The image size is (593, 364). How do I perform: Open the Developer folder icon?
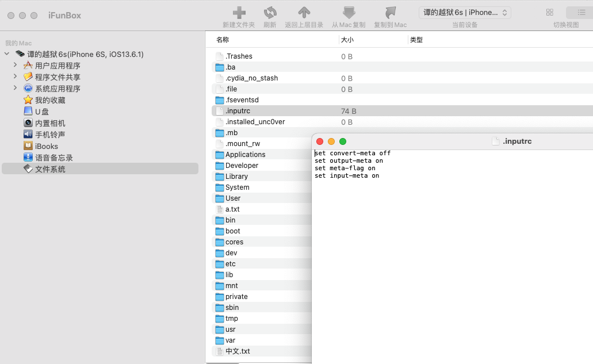click(x=219, y=166)
